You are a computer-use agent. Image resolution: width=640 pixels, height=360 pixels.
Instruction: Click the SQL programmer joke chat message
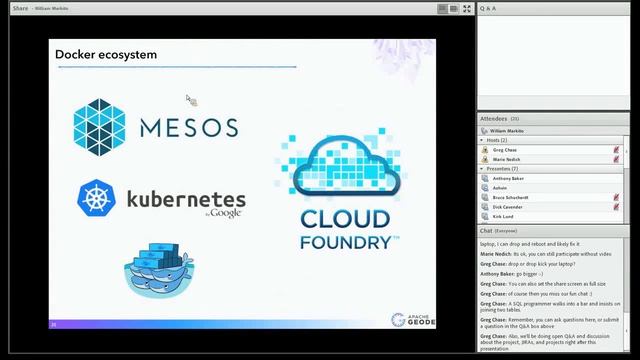coord(550,307)
